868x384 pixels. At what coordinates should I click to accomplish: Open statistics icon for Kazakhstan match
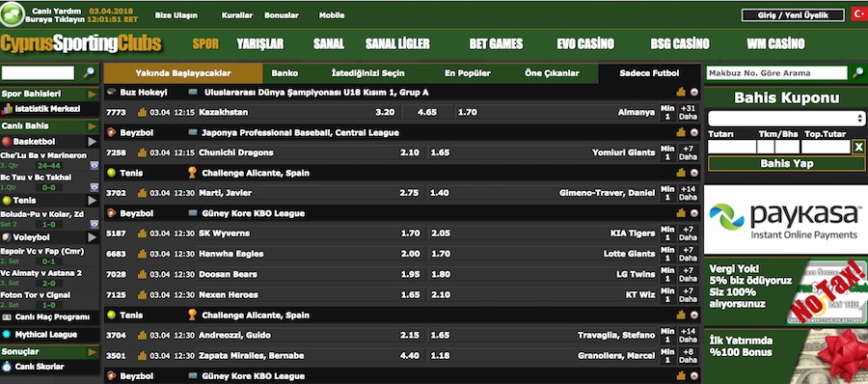point(143,112)
